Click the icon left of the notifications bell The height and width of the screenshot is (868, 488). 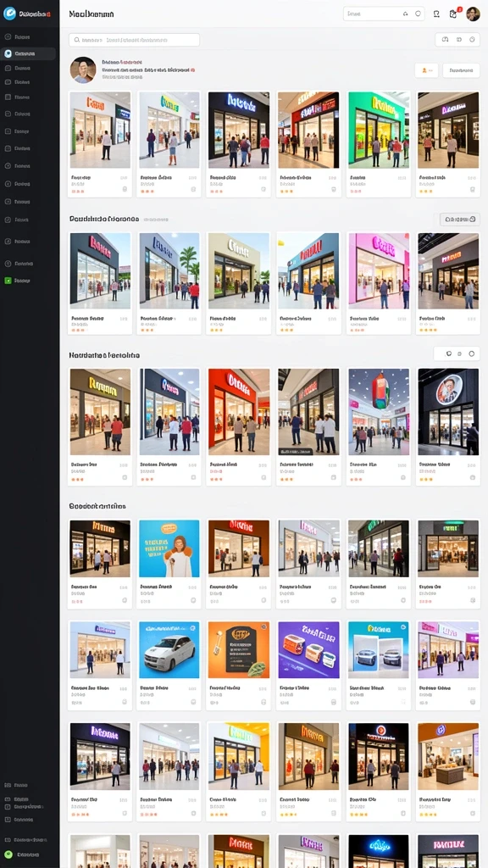pyautogui.click(x=436, y=14)
